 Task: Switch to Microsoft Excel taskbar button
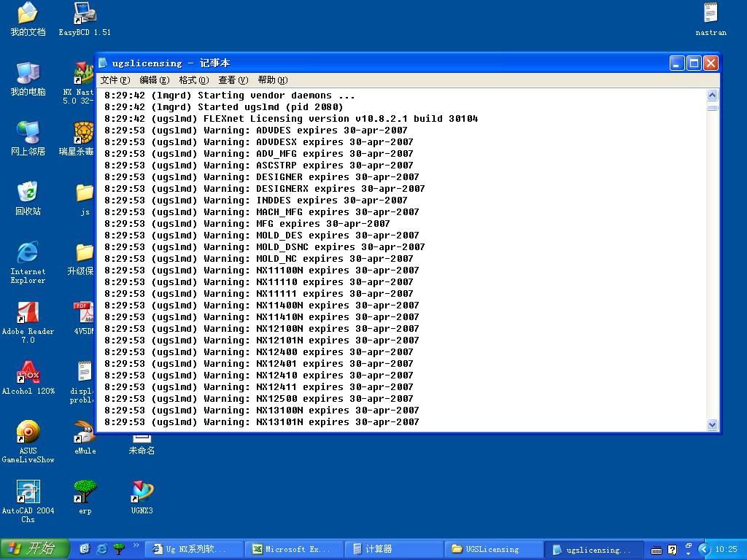pos(293,549)
